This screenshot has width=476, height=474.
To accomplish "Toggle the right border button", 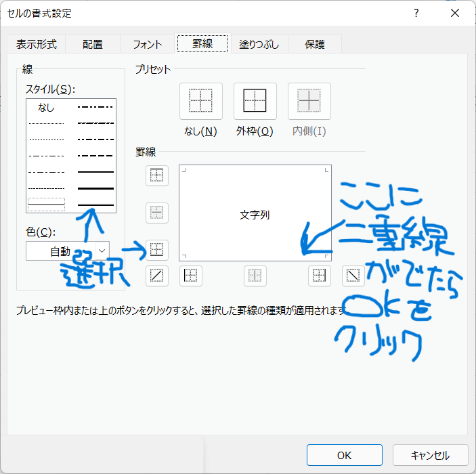I will [x=320, y=276].
